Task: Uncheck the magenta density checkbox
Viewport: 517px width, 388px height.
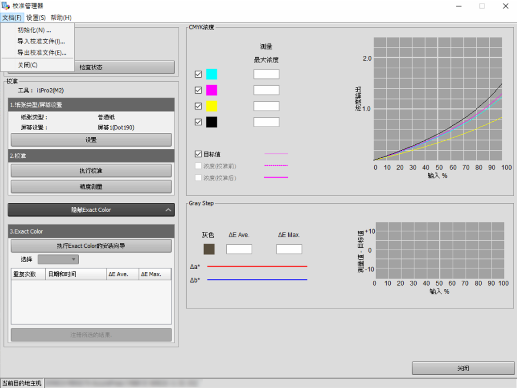Action: 198,90
